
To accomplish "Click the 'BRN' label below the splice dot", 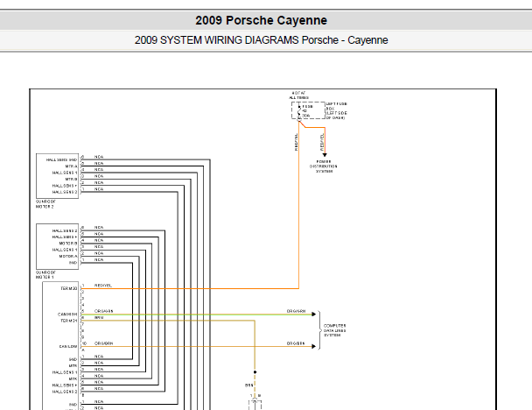I will [x=248, y=385].
